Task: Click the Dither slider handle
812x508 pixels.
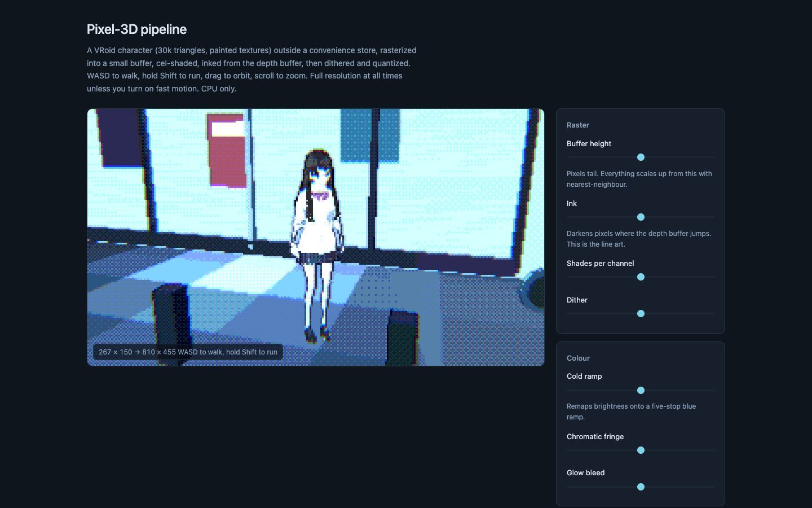Action: coord(641,314)
